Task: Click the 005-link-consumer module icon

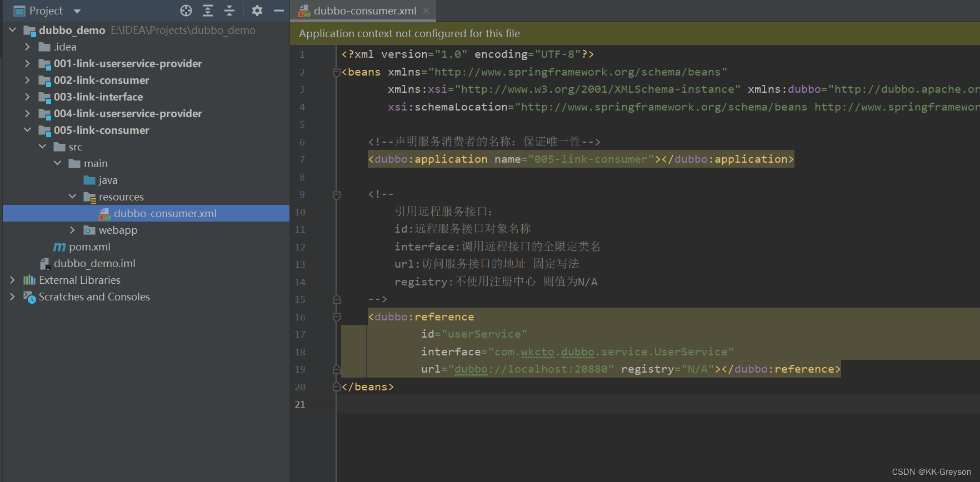Action: pyautogui.click(x=44, y=130)
